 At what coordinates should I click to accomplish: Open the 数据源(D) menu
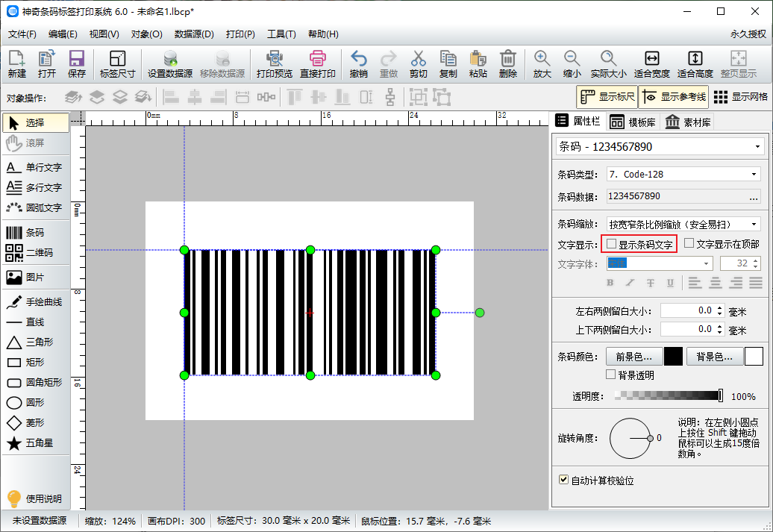pos(194,34)
